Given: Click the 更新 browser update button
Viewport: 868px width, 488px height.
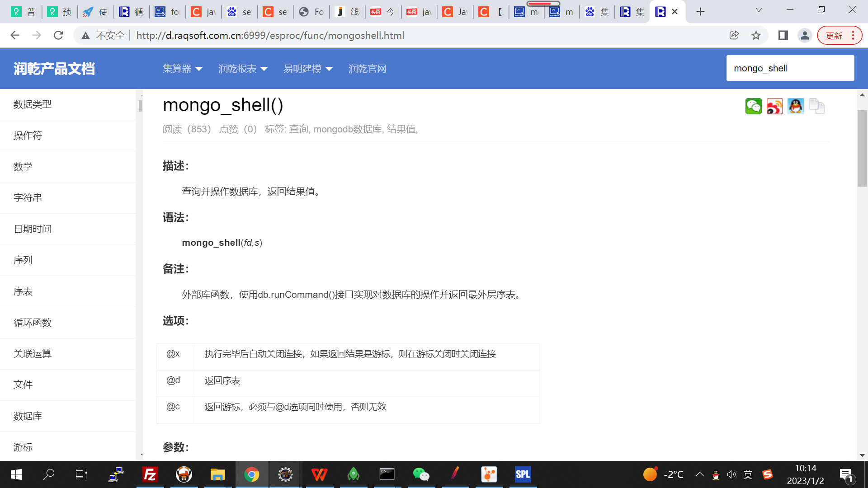Looking at the screenshot, I should pos(834,35).
